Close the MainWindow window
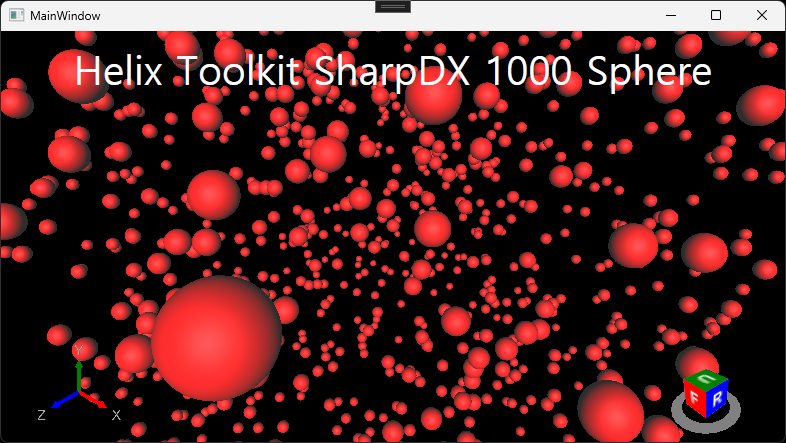The image size is (786, 443). tap(762, 16)
